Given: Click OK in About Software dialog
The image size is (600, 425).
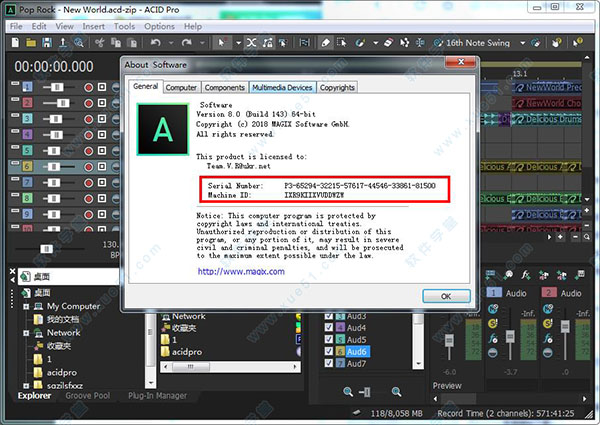Looking at the screenshot, I should click(446, 296).
